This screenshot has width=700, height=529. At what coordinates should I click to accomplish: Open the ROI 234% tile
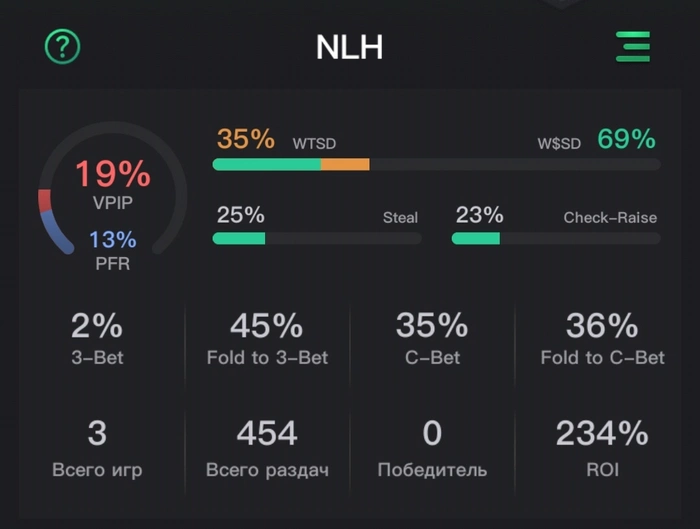click(x=602, y=449)
